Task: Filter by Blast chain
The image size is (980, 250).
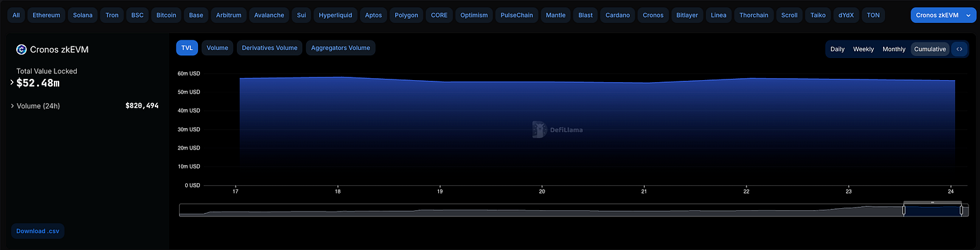Action: [586, 15]
